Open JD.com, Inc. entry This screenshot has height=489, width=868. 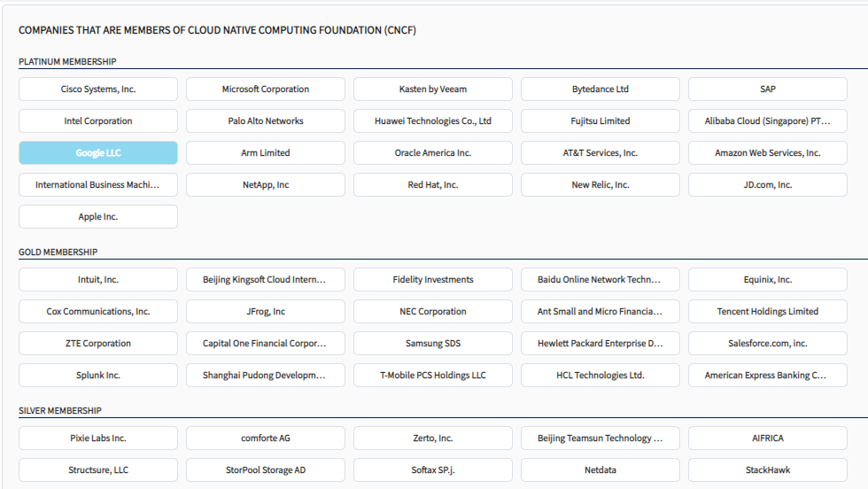[x=768, y=185]
